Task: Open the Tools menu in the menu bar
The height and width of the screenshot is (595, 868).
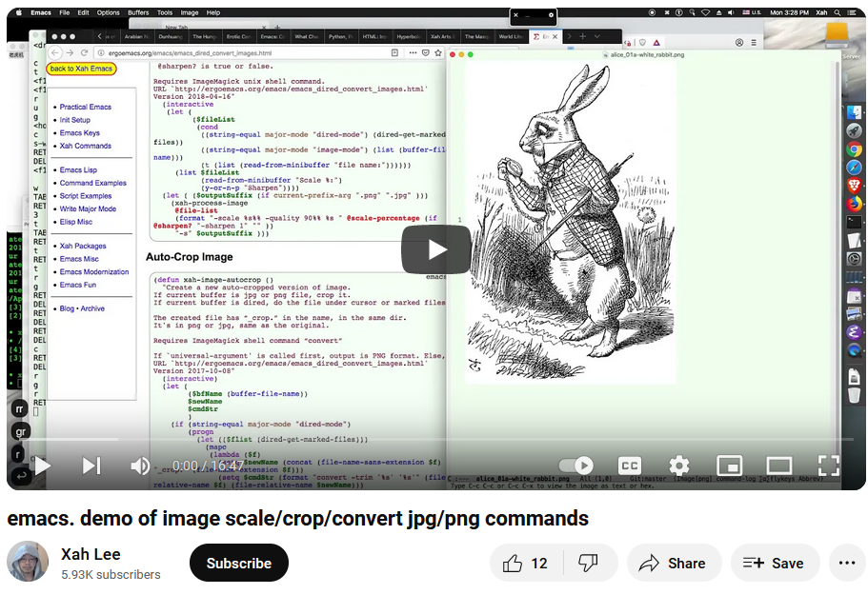Action: tap(165, 12)
